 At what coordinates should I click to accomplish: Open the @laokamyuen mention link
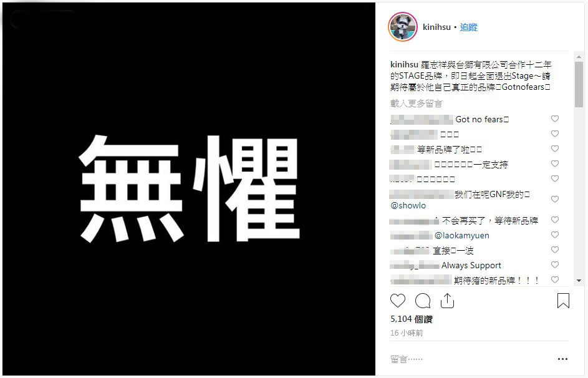pyautogui.click(x=461, y=236)
